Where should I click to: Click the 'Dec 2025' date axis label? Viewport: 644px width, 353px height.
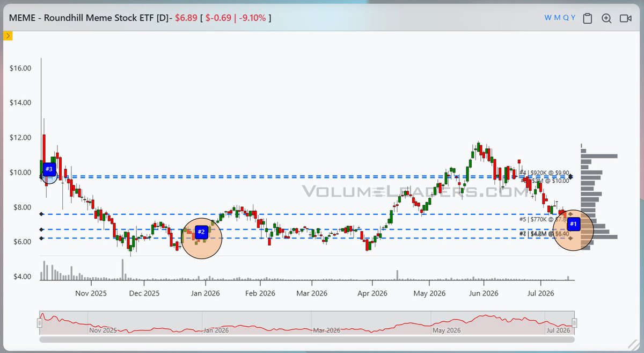tap(144, 293)
